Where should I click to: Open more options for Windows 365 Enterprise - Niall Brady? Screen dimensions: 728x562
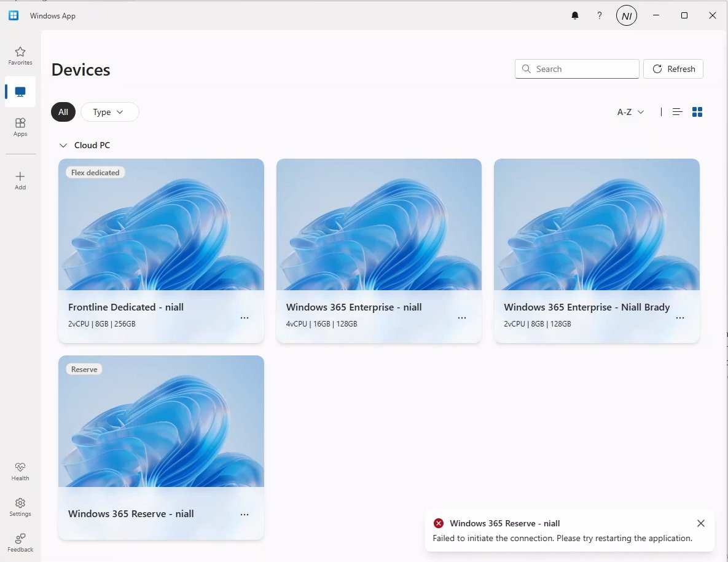coord(680,318)
